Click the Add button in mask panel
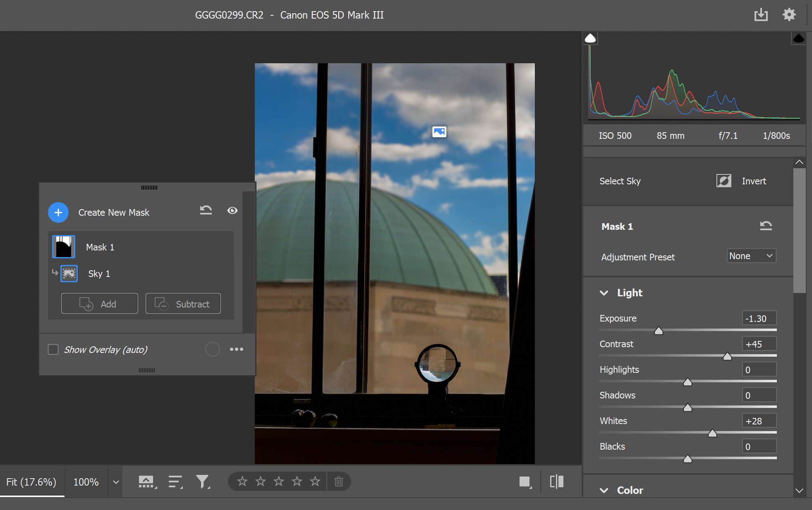Image resolution: width=812 pixels, height=510 pixels. (x=99, y=304)
